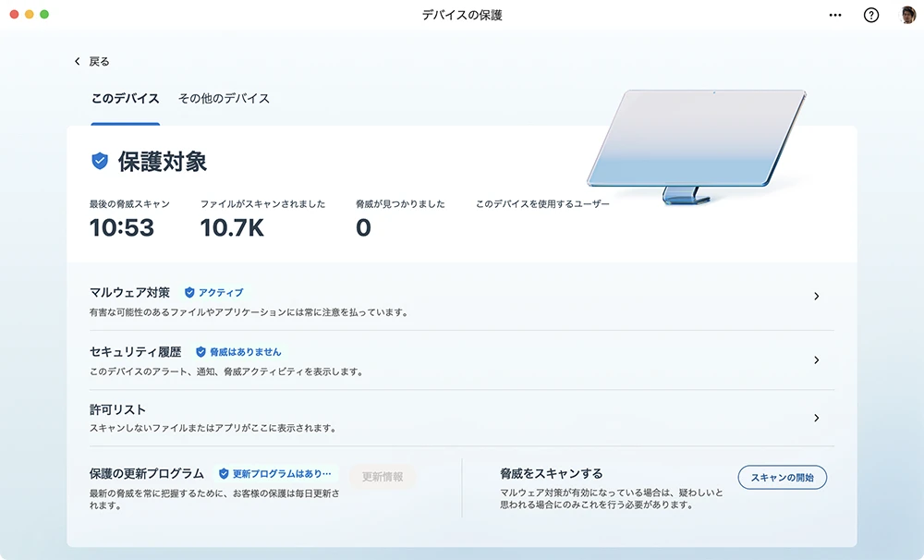Click the 更新プログラム shield status badge

pos(275,473)
